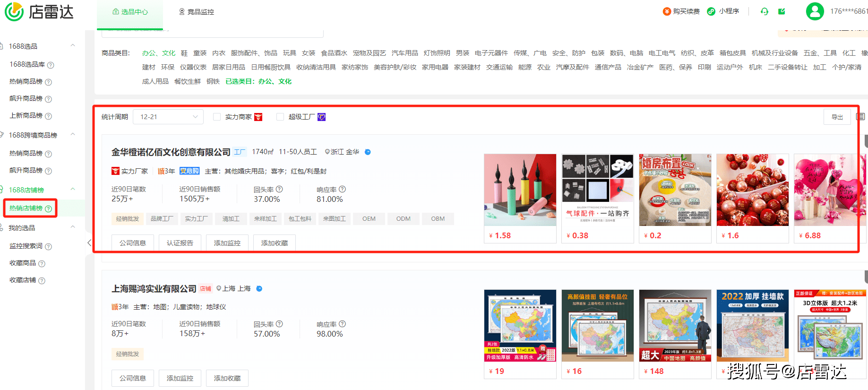This screenshot has height=390, width=868.
Task: Click 公司信息 for 金华橙诺亿佰文化创意有限公司
Action: coord(133,243)
